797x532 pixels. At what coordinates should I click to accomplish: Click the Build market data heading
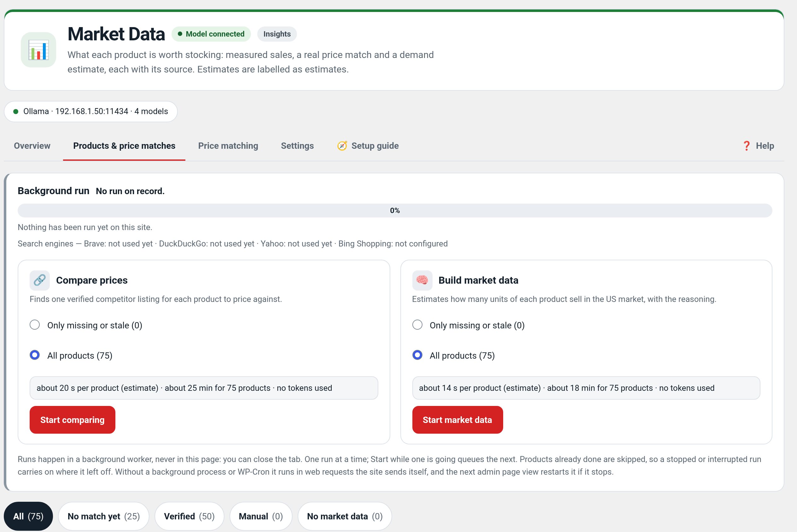pos(478,280)
